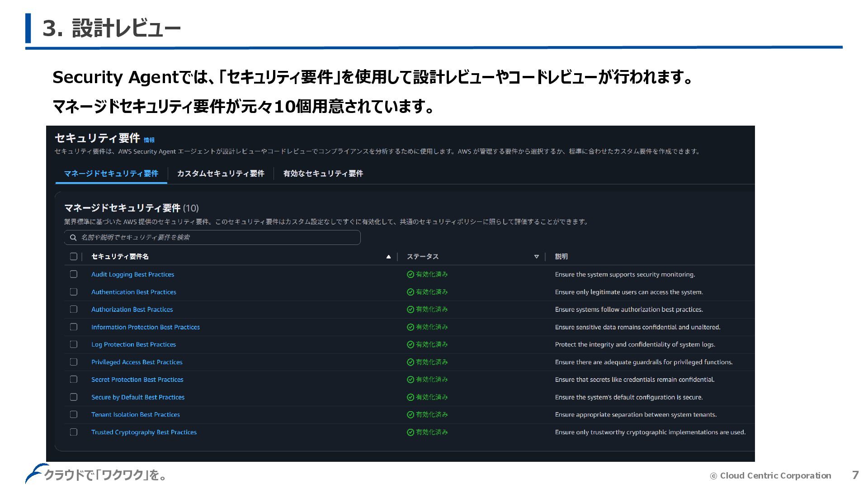Click enabled status icon for Log Protection
868x488 pixels.
tap(410, 344)
